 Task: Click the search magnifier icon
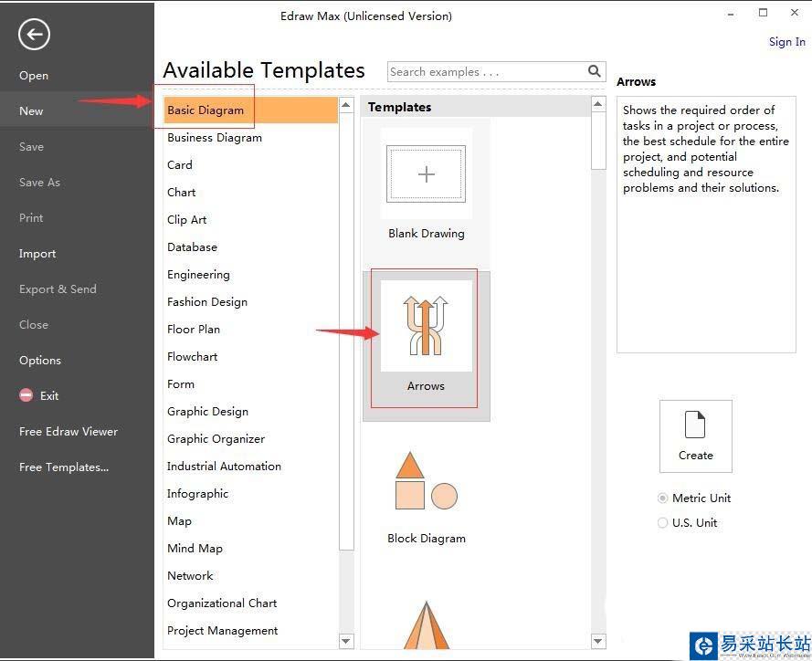(594, 71)
